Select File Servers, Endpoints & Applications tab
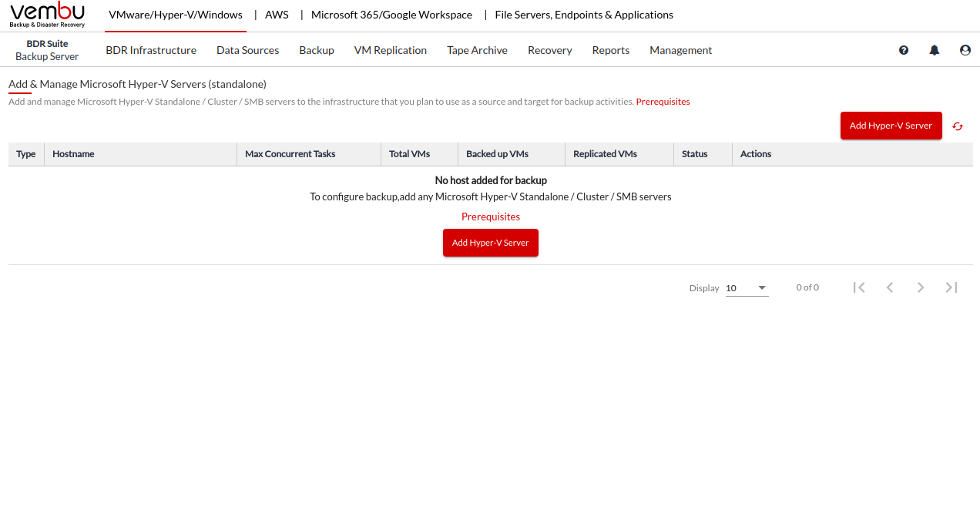 (584, 15)
